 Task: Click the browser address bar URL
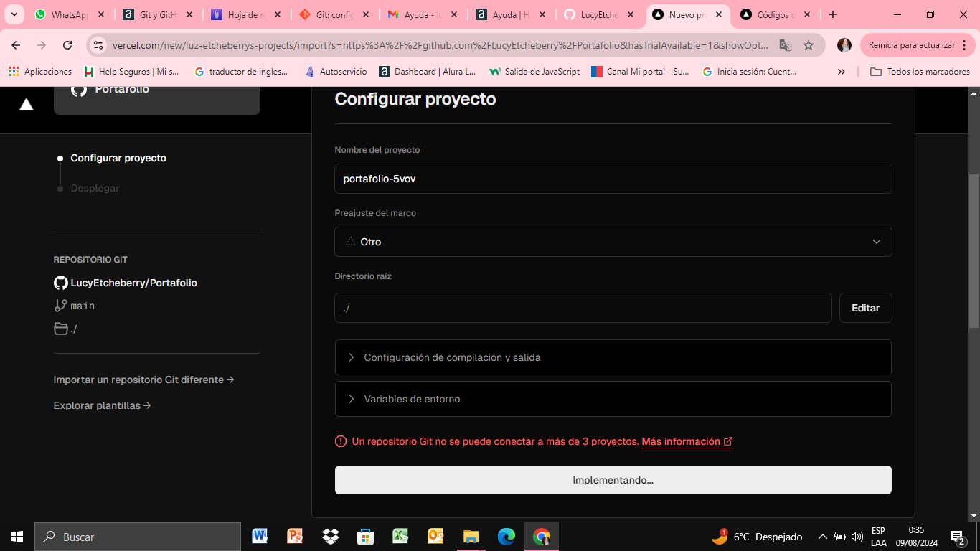click(440, 45)
